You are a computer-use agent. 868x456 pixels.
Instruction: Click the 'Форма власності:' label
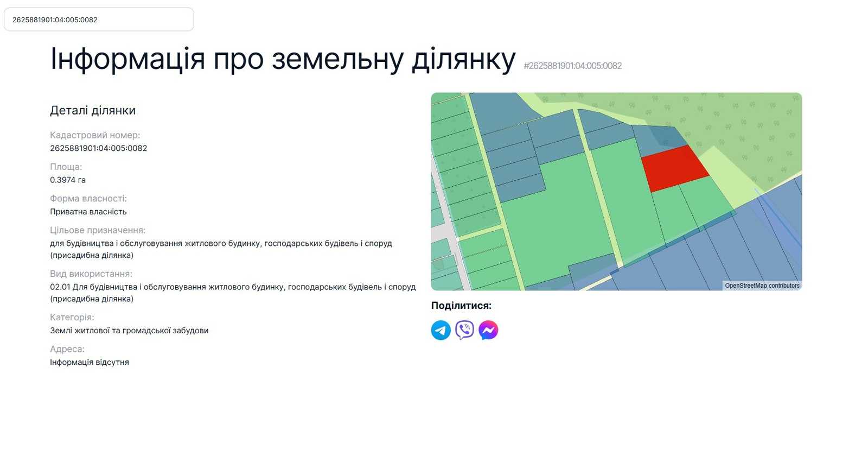coord(88,199)
